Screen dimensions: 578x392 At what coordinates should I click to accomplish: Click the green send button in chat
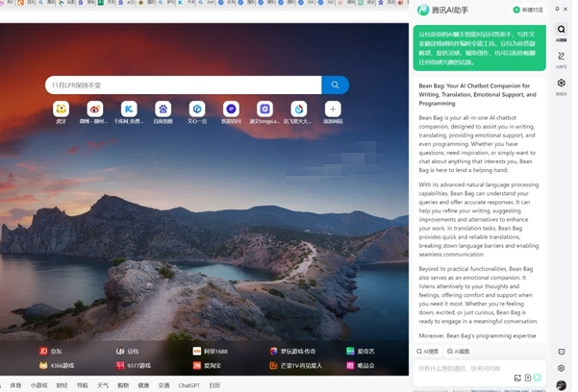coord(538,378)
